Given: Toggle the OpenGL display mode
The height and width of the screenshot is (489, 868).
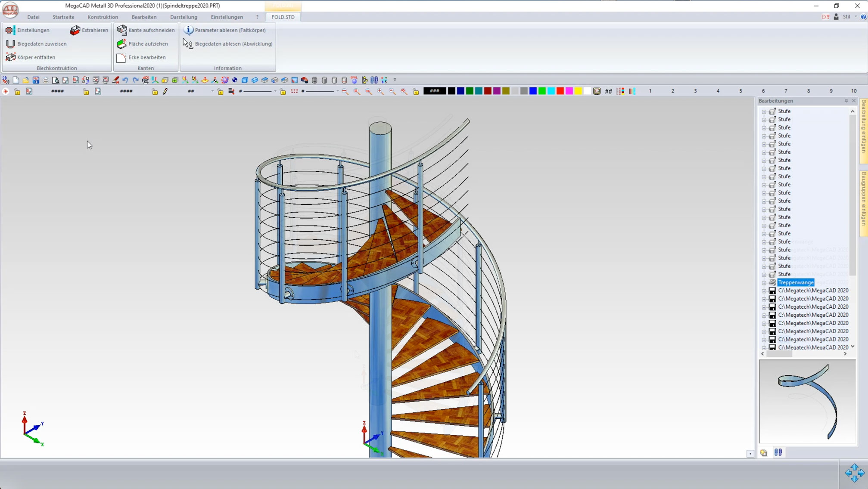Looking at the screenshot, I should pyautogui.click(x=354, y=80).
